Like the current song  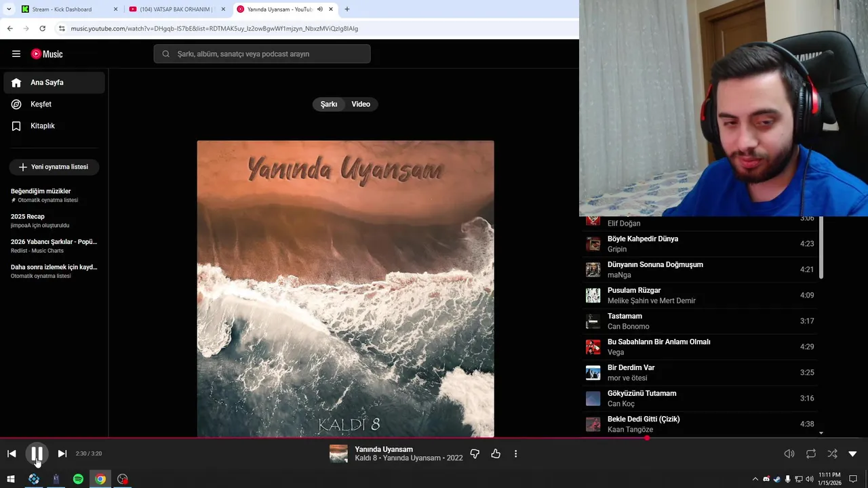[496, 453]
